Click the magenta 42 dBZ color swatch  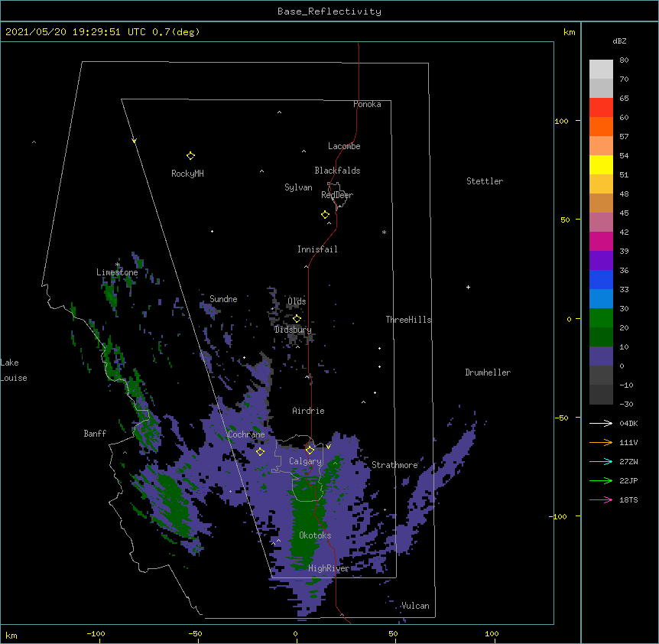(601, 241)
